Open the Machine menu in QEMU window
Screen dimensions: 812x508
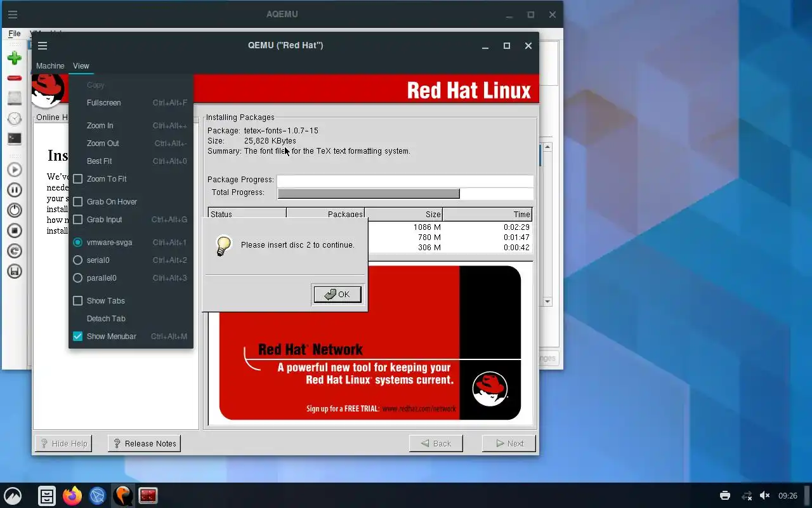click(50, 66)
